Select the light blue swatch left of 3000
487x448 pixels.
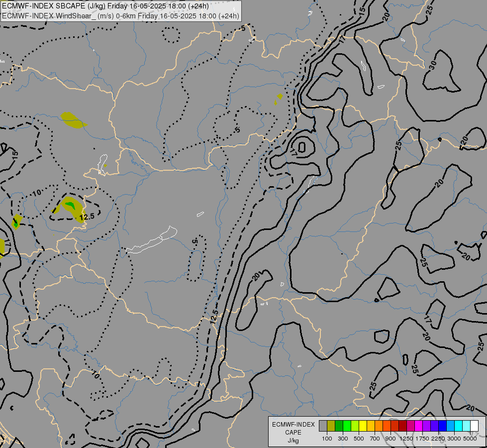[x=450, y=426]
